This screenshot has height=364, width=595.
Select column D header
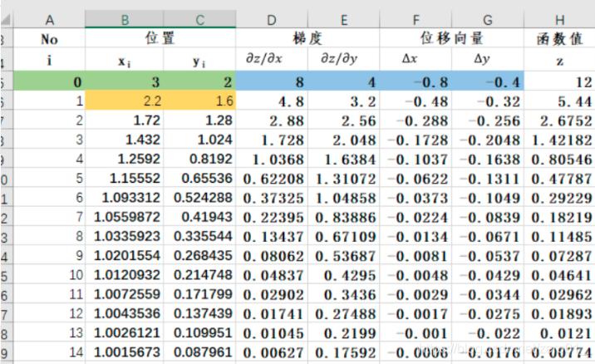(x=271, y=20)
